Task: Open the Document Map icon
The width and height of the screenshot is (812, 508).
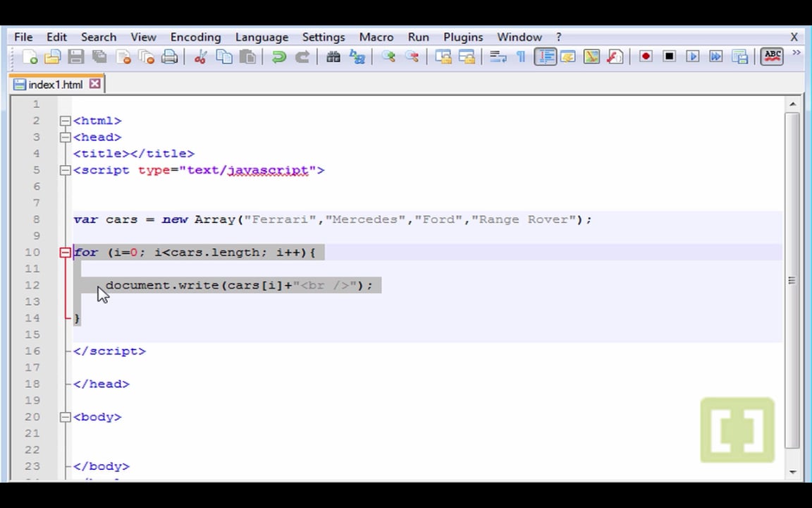Action: pos(591,56)
